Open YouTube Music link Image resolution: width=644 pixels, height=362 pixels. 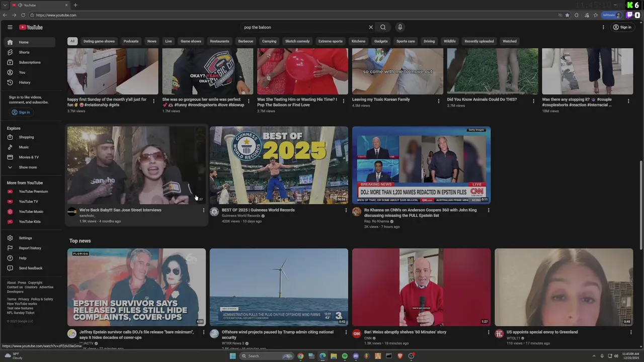pyautogui.click(x=30, y=212)
